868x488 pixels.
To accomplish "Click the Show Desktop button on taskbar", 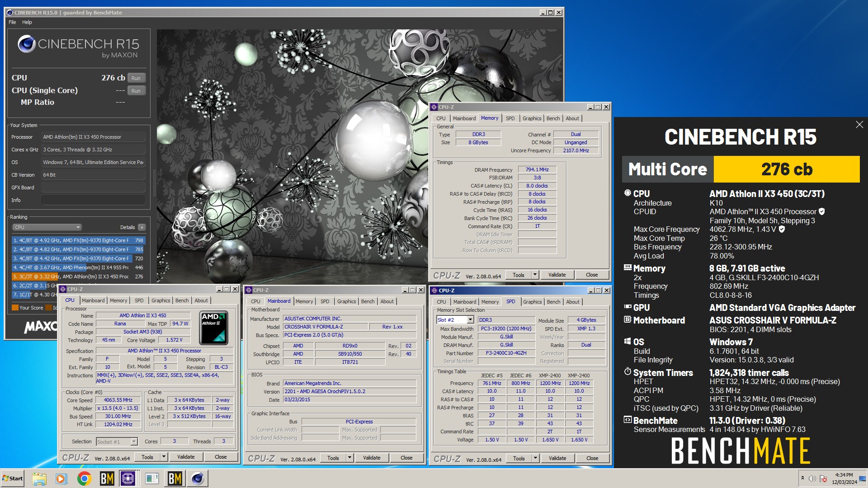I will (863, 479).
